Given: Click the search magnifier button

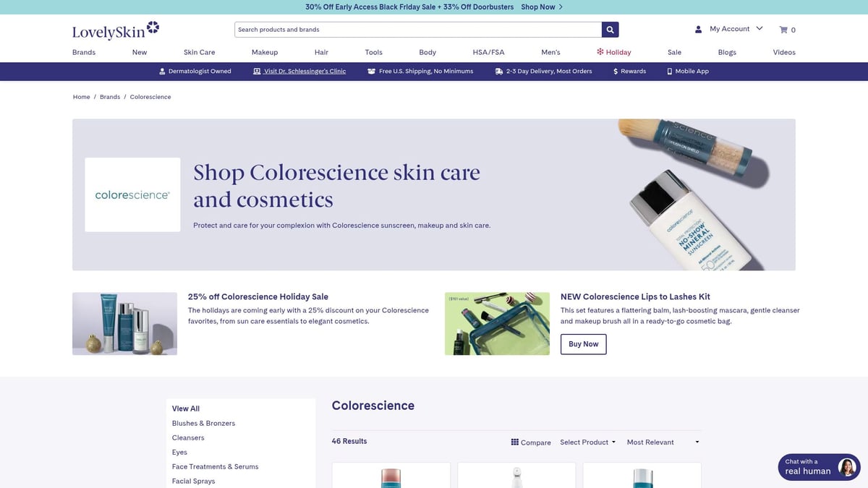Looking at the screenshot, I should click(610, 30).
